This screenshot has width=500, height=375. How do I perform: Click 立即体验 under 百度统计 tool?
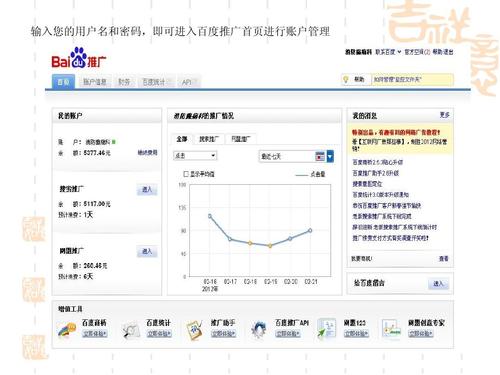(x=159, y=333)
